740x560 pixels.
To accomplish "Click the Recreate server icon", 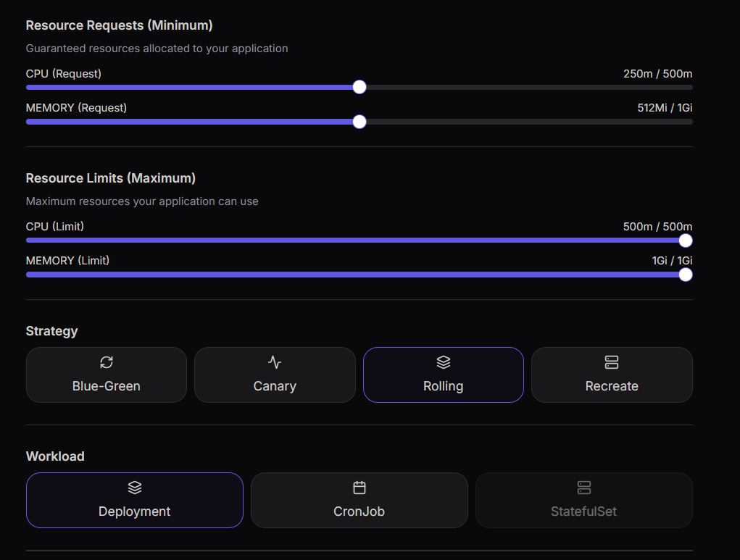I will (x=612, y=362).
